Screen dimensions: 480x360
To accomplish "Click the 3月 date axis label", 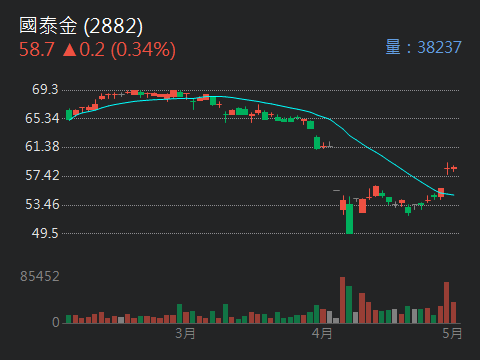I will coord(185,333).
